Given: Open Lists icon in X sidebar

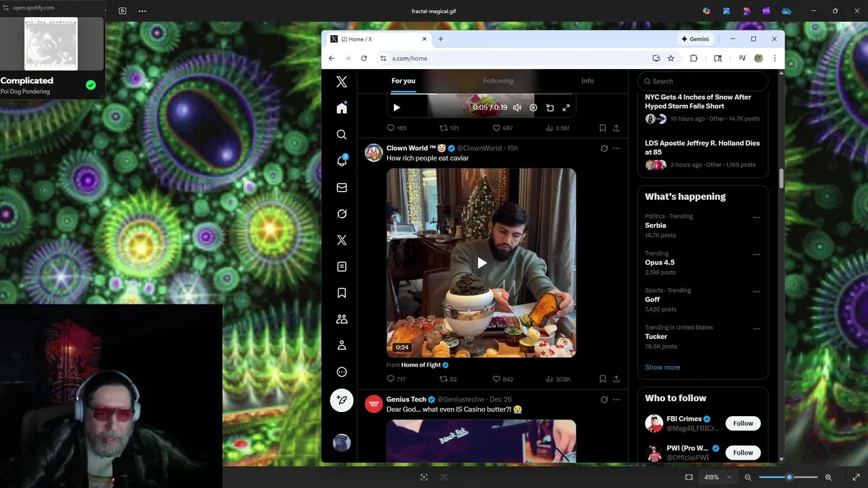Looking at the screenshot, I should click(x=342, y=266).
